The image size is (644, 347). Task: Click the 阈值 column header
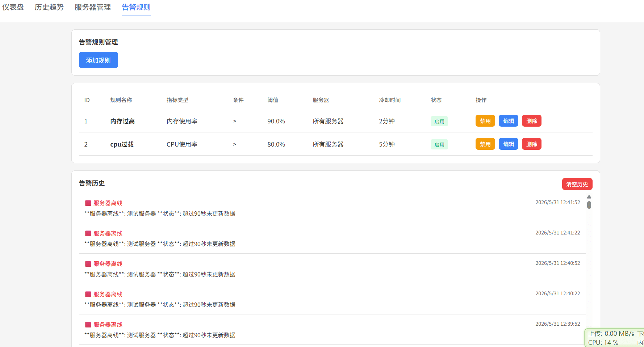pyautogui.click(x=273, y=100)
